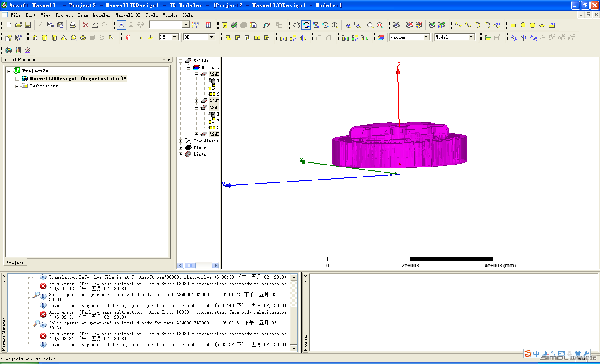
Task: Open the Draw menu
Action: (x=83, y=15)
